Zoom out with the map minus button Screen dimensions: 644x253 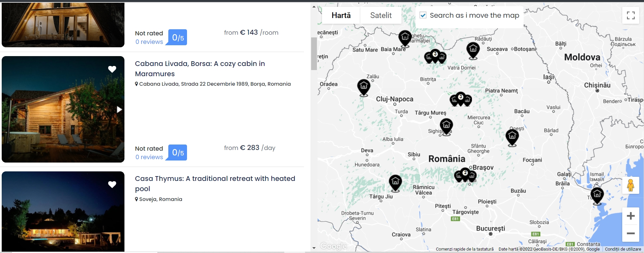pos(631,233)
